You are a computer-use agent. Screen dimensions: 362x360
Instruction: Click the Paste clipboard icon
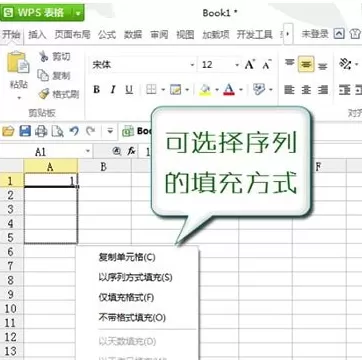[x=18, y=63]
